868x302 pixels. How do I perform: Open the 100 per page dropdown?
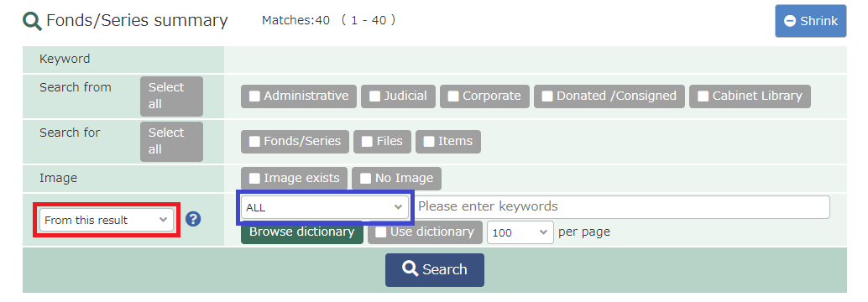click(520, 232)
